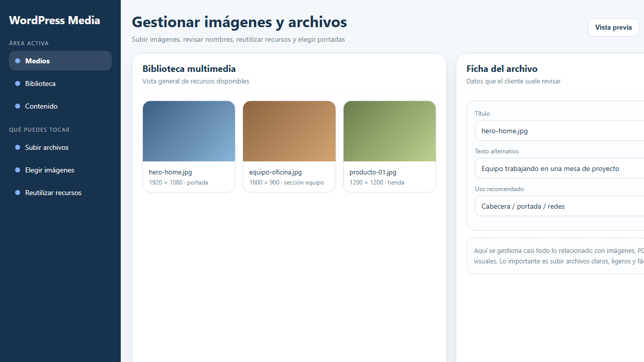Image resolution: width=644 pixels, height=362 pixels.
Task: Click the Ficha del archivo panel heading
Action: [x=502, y=69]
